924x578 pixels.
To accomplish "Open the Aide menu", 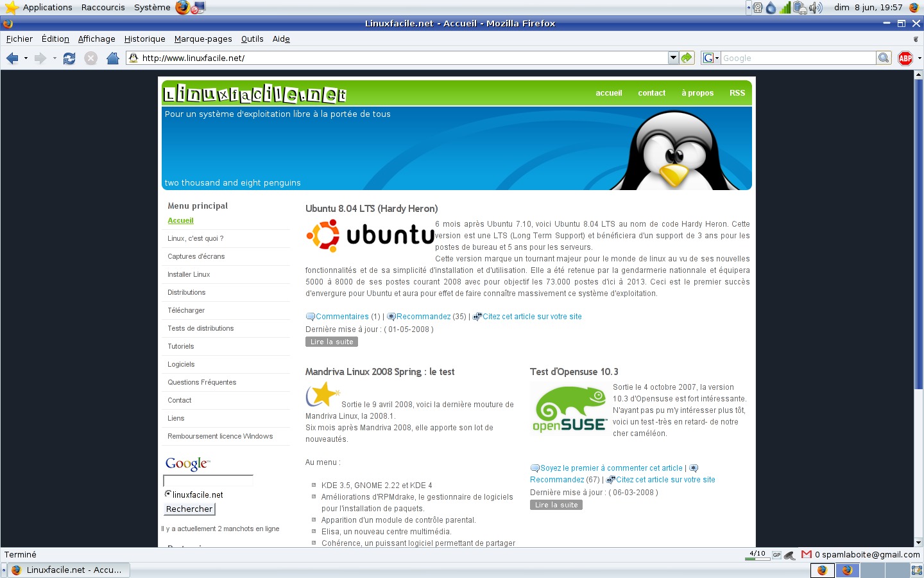I will click(281, 39).
